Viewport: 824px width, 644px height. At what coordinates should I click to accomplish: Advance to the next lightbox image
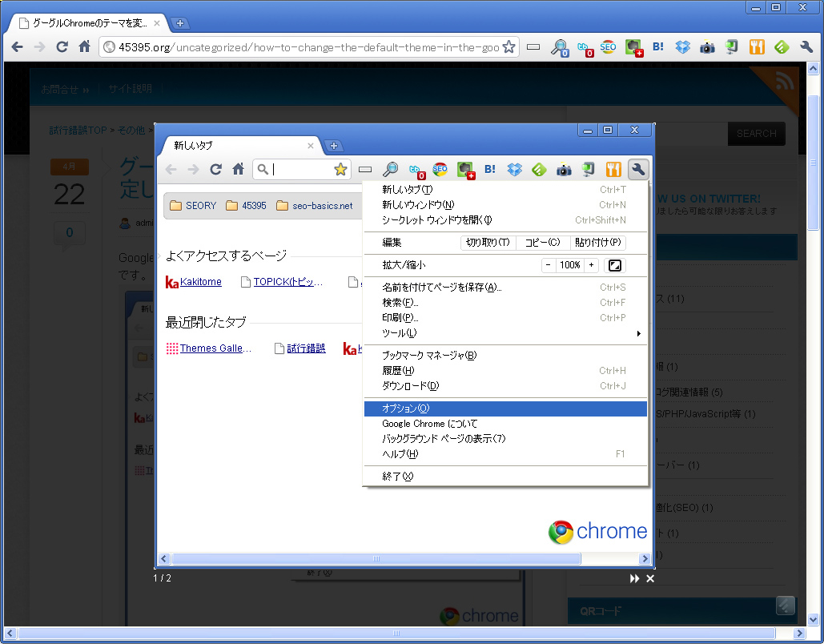(x=634, y=578)
